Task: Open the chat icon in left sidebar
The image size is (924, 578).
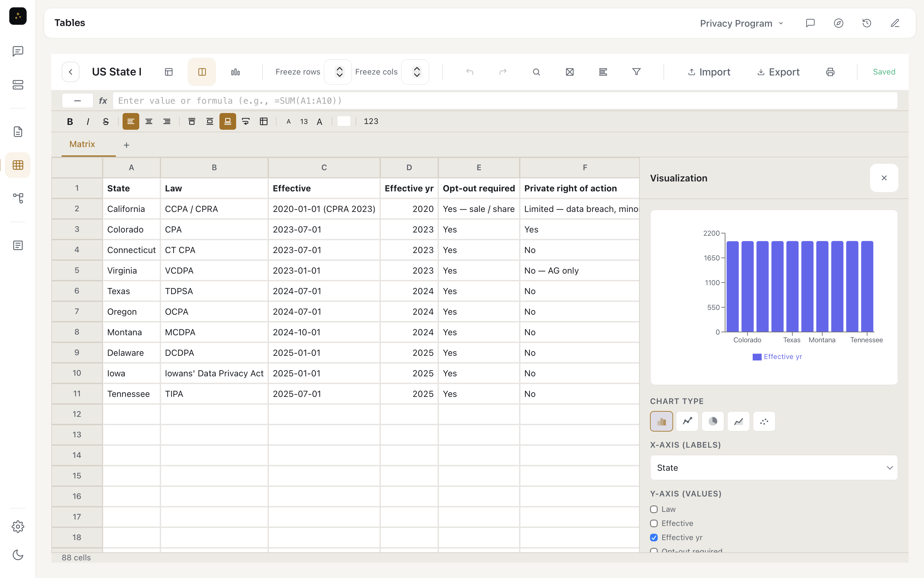Action: point(18,51)
